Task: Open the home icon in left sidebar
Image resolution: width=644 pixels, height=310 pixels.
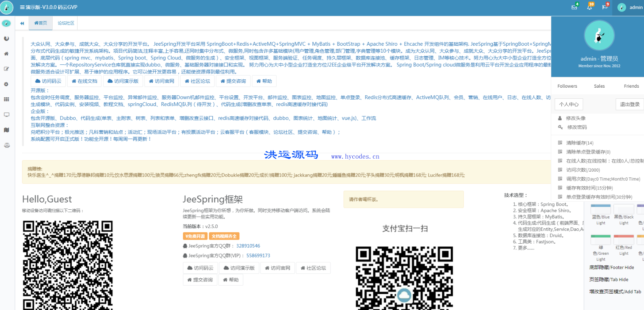Action: click(6, 54)
